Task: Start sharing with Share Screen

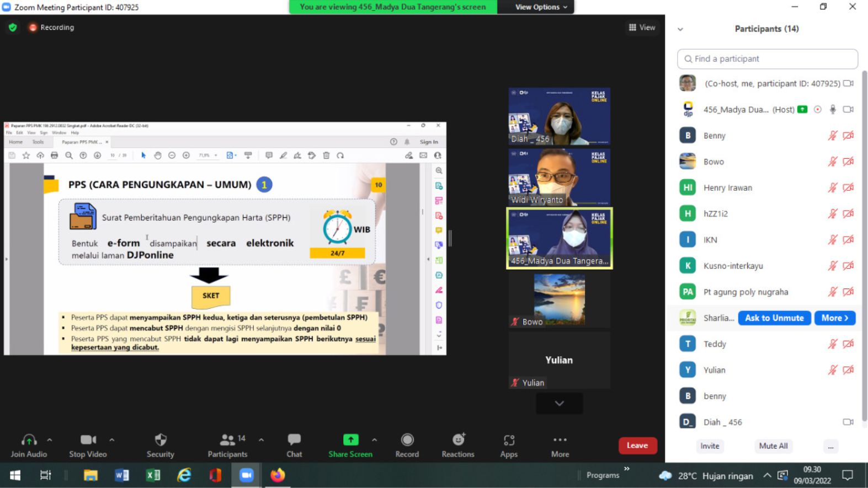Action: (350, 445)
